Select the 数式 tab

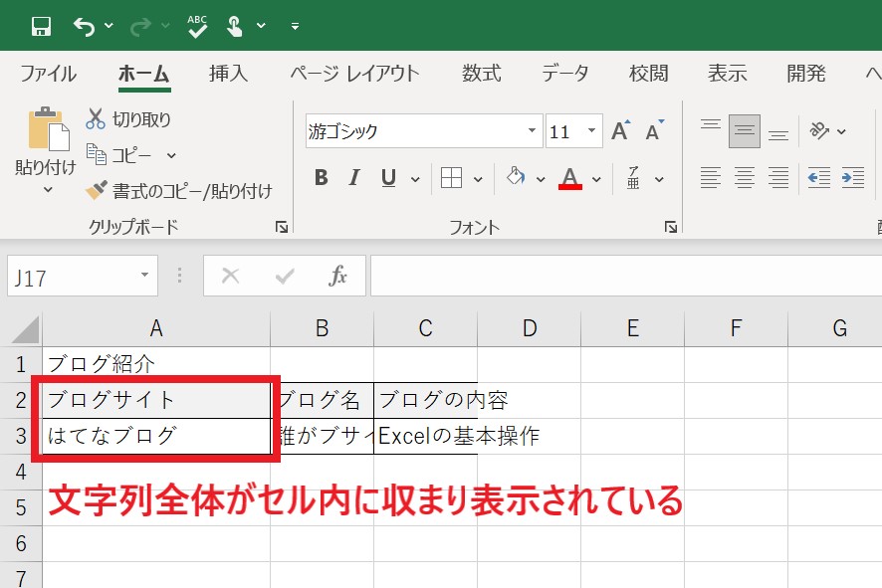pyautogui.click(x=482, y=73)
